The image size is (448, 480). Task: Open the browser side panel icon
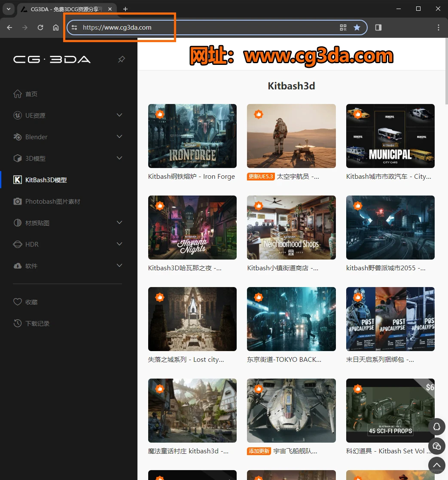378,28
